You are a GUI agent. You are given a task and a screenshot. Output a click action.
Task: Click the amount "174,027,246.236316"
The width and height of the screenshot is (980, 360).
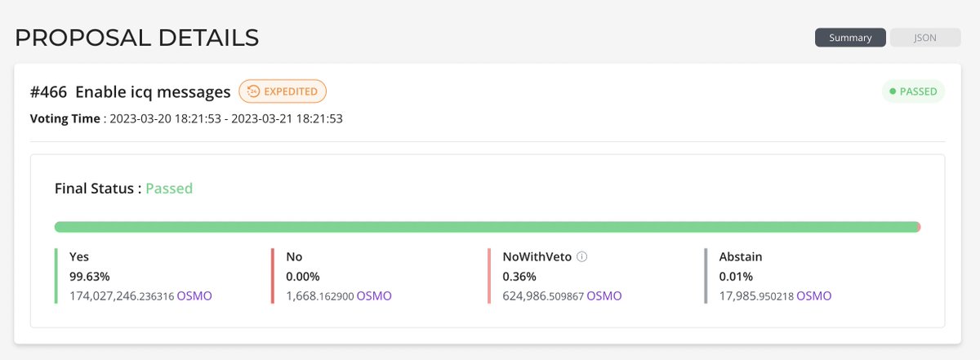pos(122,296)
